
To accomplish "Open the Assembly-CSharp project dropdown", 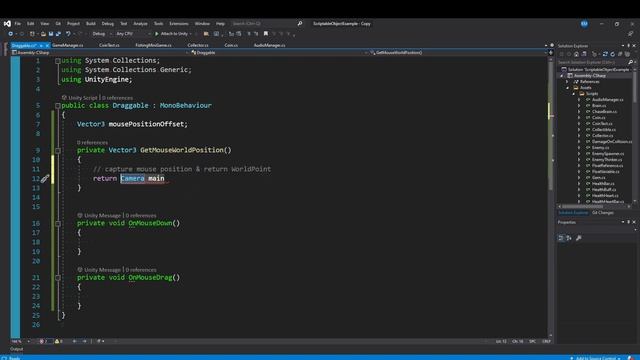I will point(100,53).
